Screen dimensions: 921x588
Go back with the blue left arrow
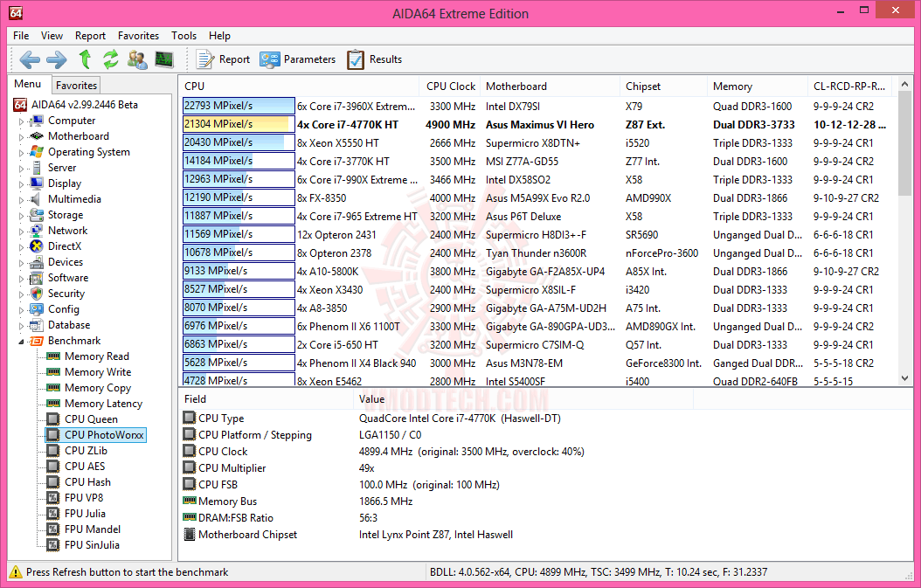pos(30,59)
